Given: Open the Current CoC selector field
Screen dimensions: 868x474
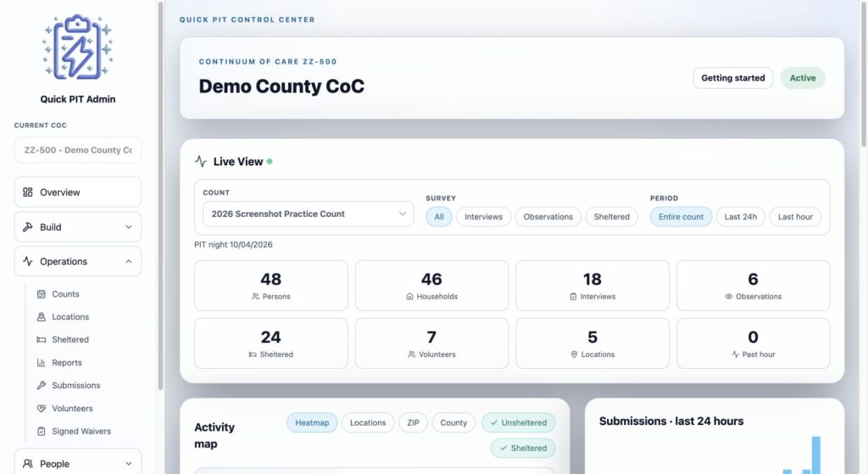Looking at the screenshot, I should 77,150.
